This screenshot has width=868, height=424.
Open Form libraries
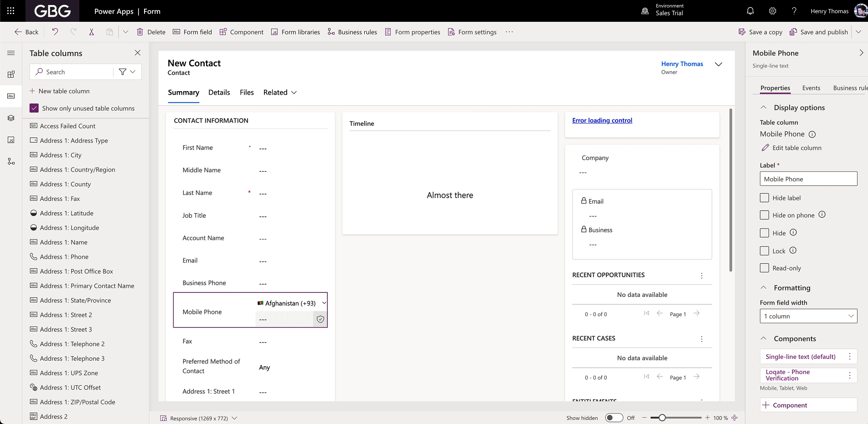click(295, 32)
